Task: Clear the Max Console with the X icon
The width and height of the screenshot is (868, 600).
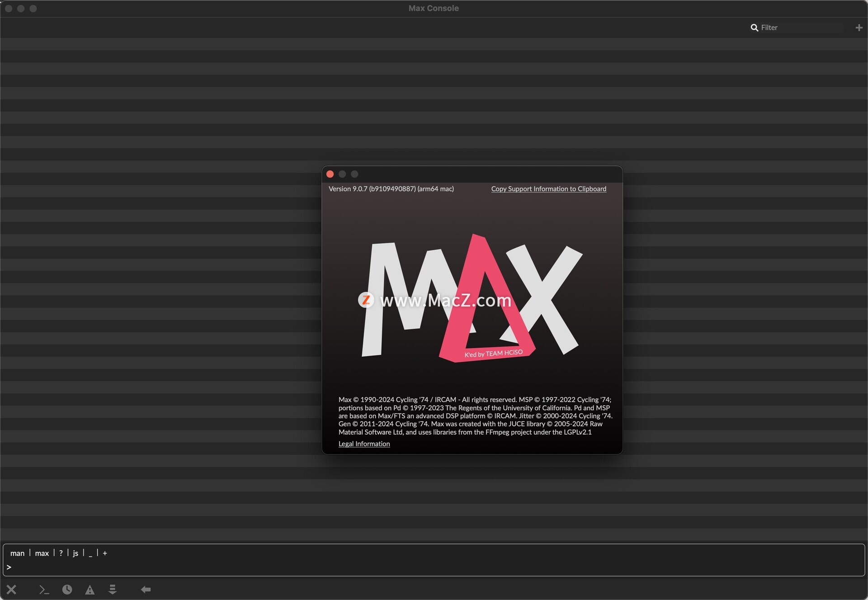Action: pos(11,590)
